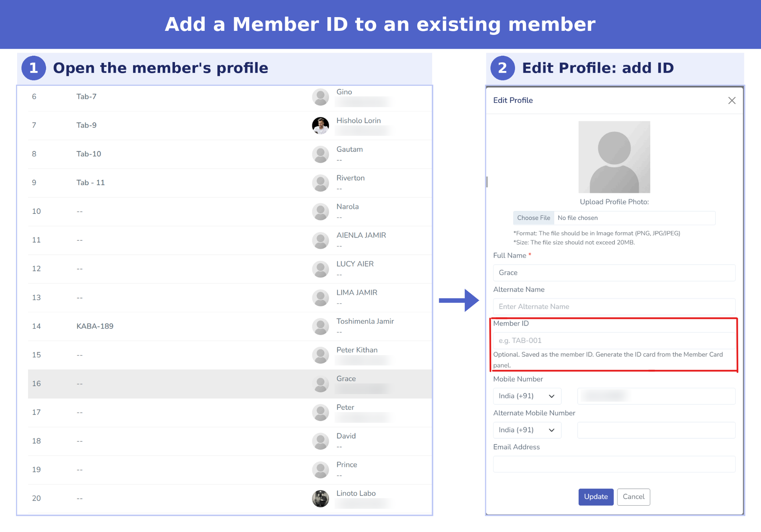This screenshot has width=761, height=532.
Task: Click the profile photo placeholder image
Action: (x=614, y=157)
